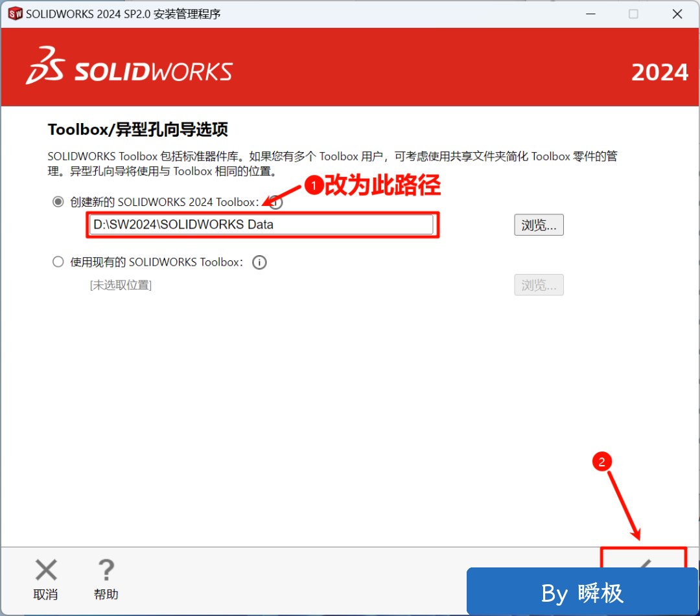Click the maximize button in title bar
This screenshot has height=616, width=700.
click(x=633, y=14)
